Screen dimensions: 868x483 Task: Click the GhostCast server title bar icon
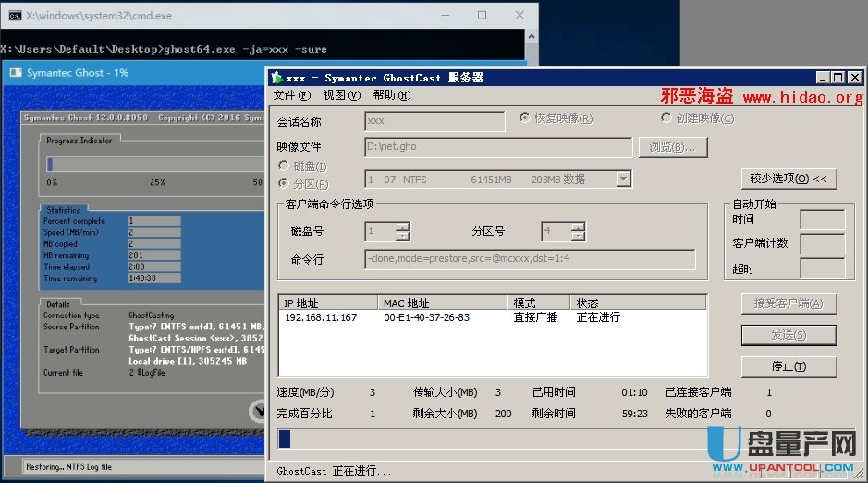[x=276, y=78]
